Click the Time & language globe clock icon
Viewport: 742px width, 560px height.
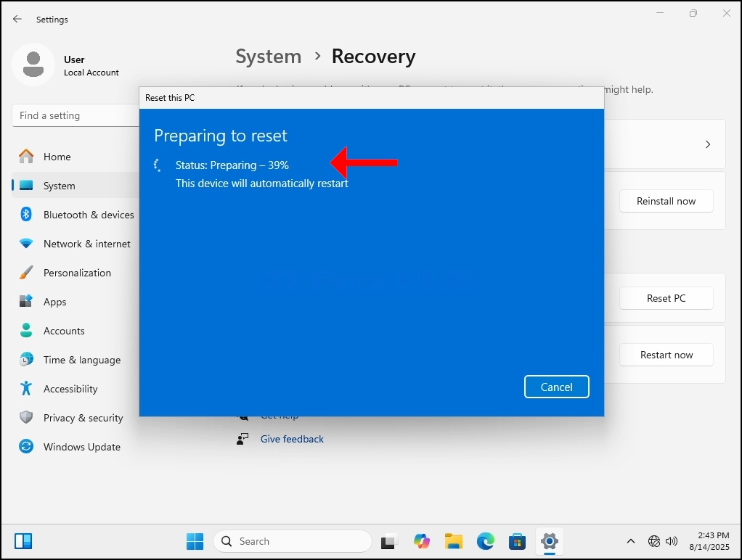tap(26, 360)
